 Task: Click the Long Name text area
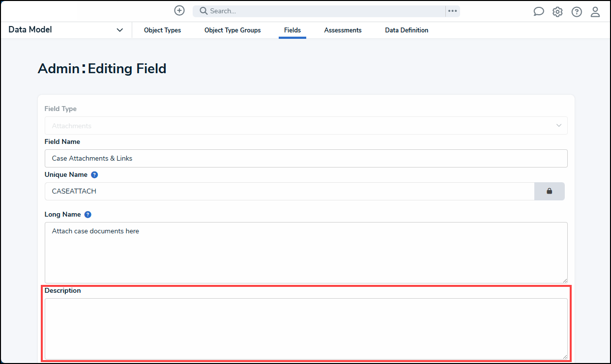(306, 252)
